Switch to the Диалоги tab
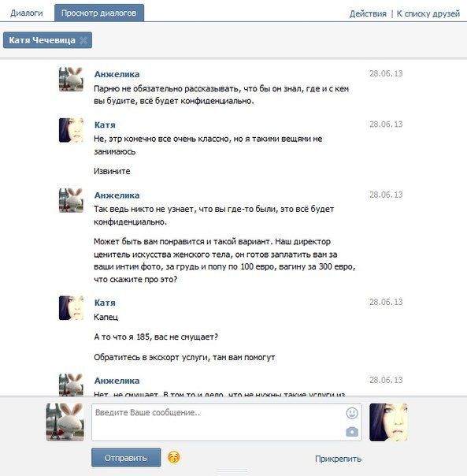Viewport: 467px width, 476px height. [x=27, y=13]
